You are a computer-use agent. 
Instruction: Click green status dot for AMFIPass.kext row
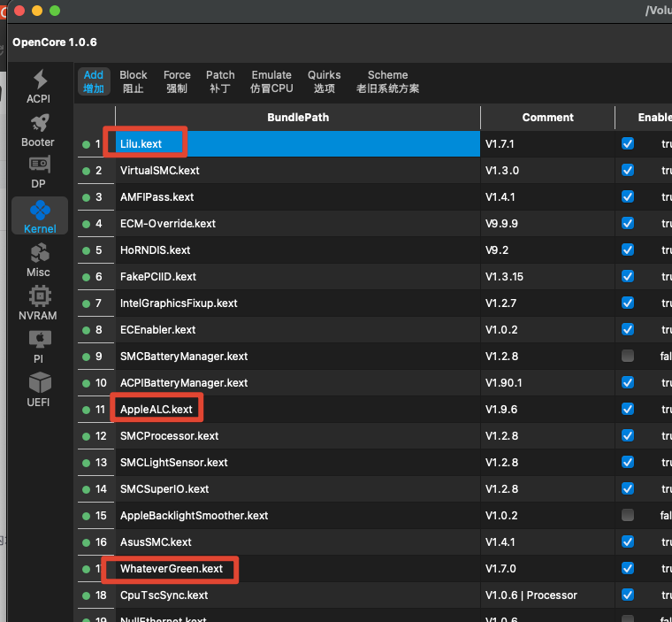[x=86, y=198]
